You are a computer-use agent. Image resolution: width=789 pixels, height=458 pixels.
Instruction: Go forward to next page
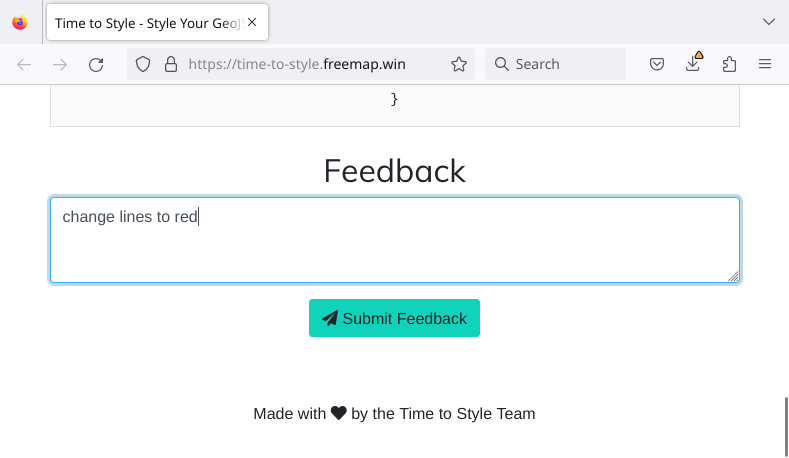click(60, 64)
